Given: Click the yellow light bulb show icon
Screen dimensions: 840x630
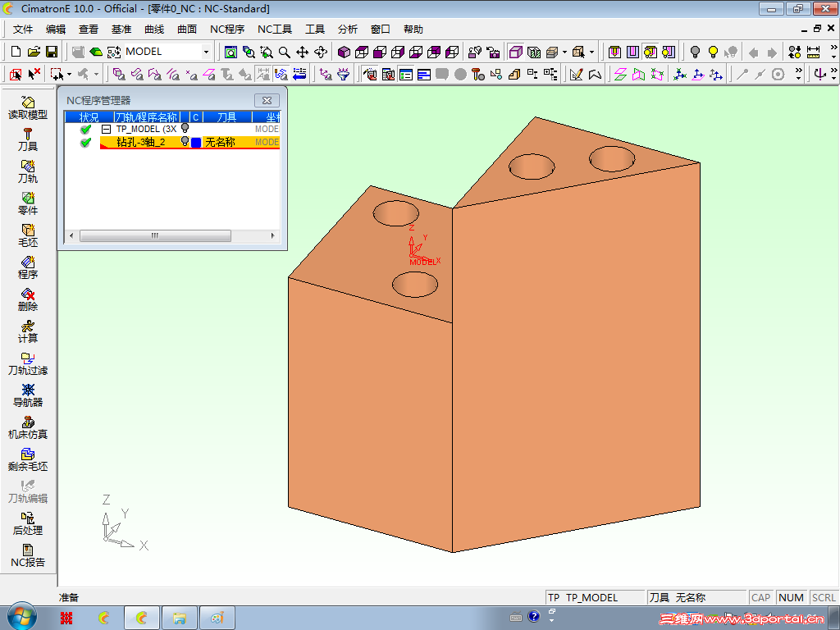Looking at the screenshot, I should pos(713,52).
